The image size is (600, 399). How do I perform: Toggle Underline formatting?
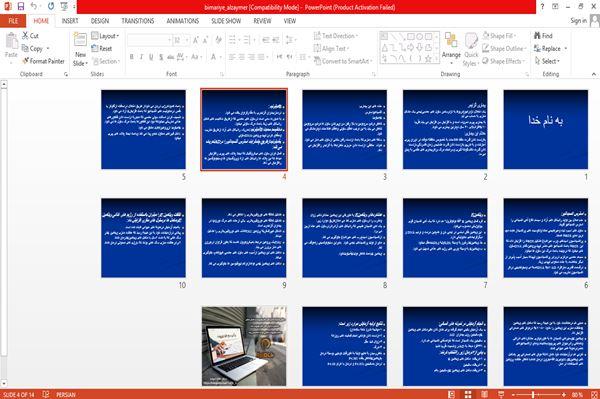pyautogui.click(x=151, y=57)
